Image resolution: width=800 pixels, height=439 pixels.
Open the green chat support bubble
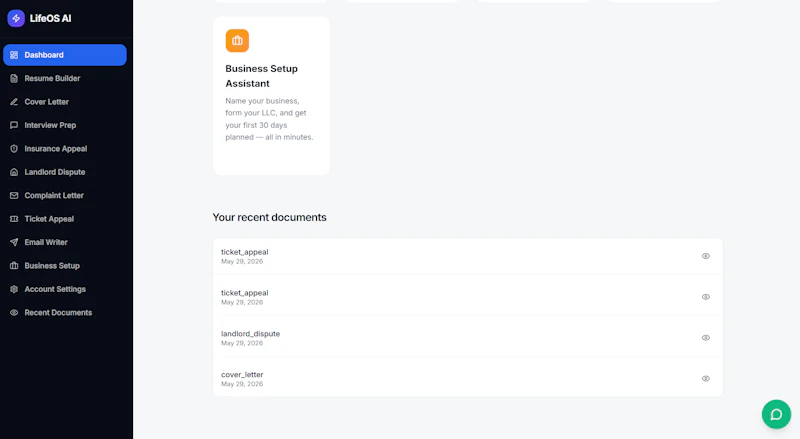(776, 414)
